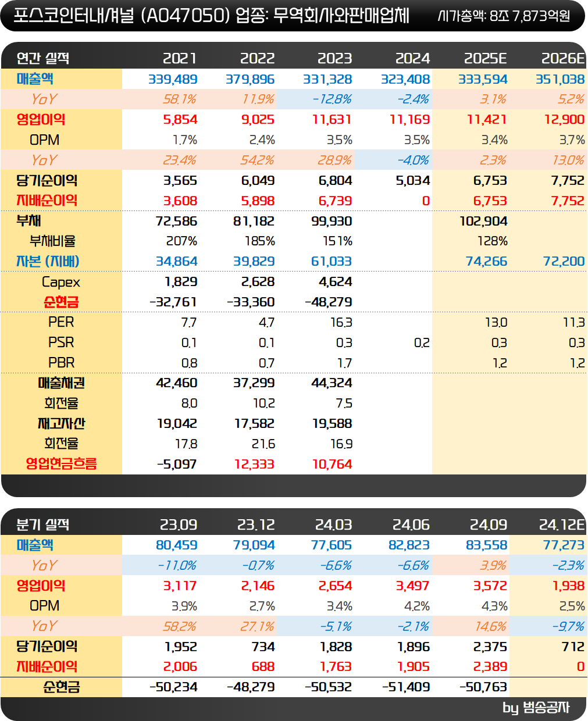Image resolution: width=588 pixels, height=721 pixels.
Task: Click 재고자산 회전율 value 21.6
Action: pos(263,444)
